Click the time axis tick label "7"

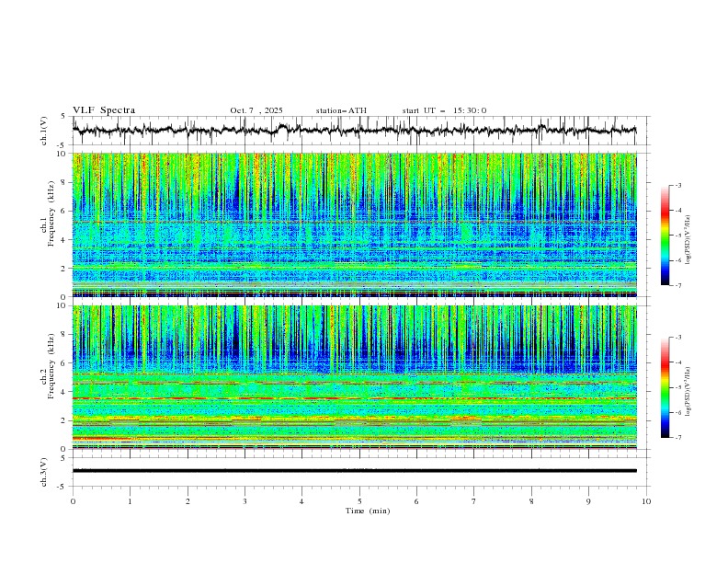(474, 501)
